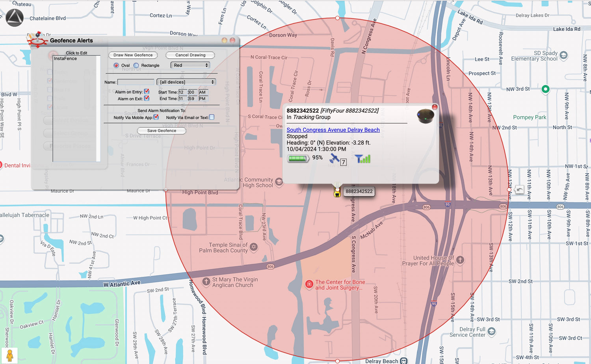Click the cellular signal strength icon
Image resolution: width=591 pixels, height=364 pixels.
tap(362, 159)
